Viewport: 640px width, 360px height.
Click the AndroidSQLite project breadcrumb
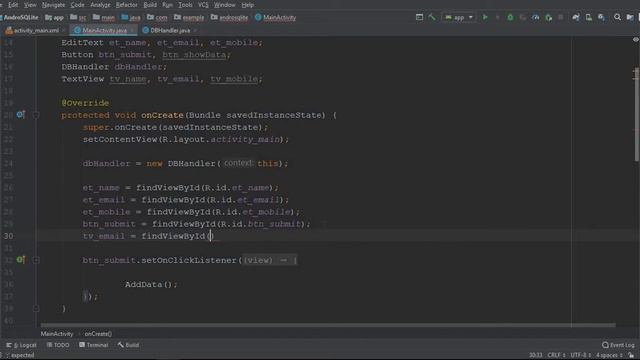click(x=20, y=18)
